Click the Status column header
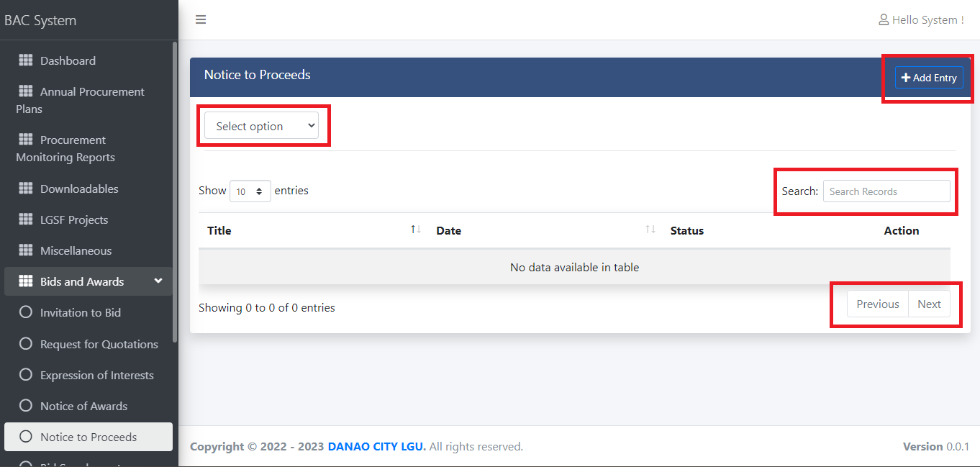Viewport: 980px width, 467px height. pos(686,230)
